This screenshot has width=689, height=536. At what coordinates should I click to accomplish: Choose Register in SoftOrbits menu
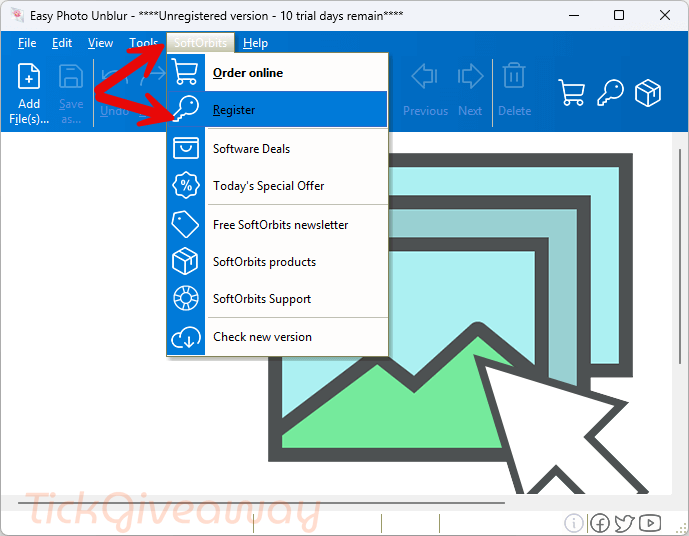277,109
